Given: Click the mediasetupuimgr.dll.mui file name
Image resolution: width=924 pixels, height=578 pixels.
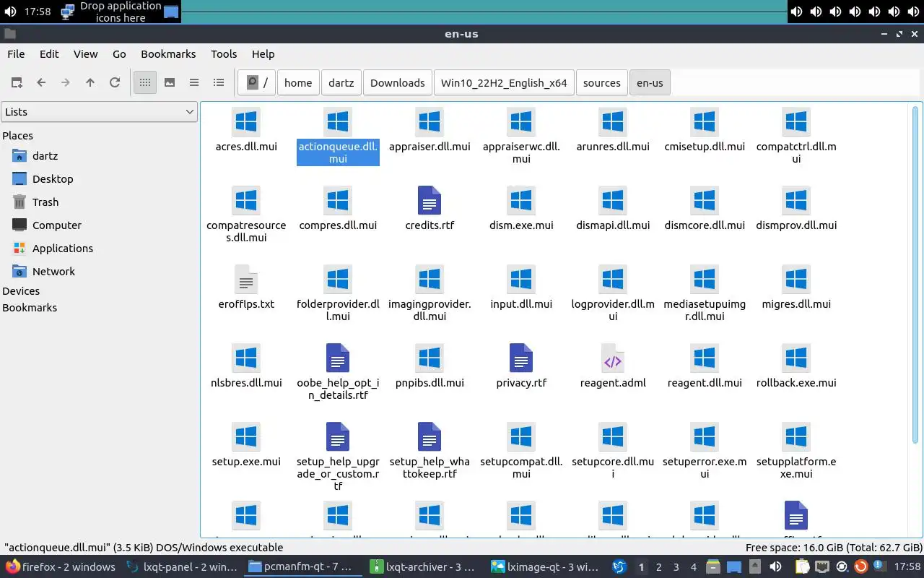Looking at the screenshot, I should [705, 310].
